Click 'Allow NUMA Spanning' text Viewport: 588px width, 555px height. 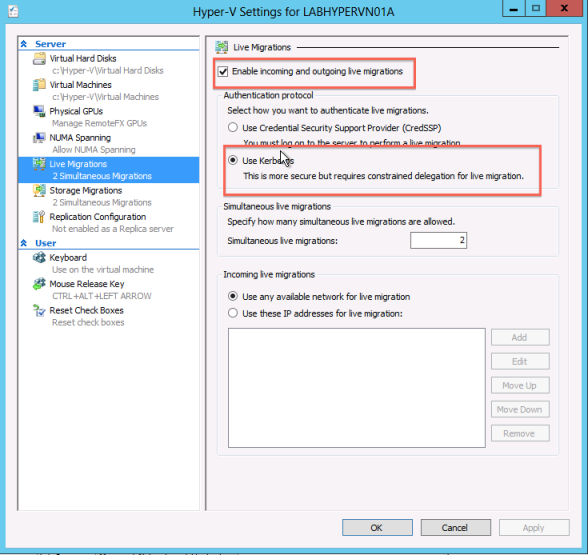(94, 150)
